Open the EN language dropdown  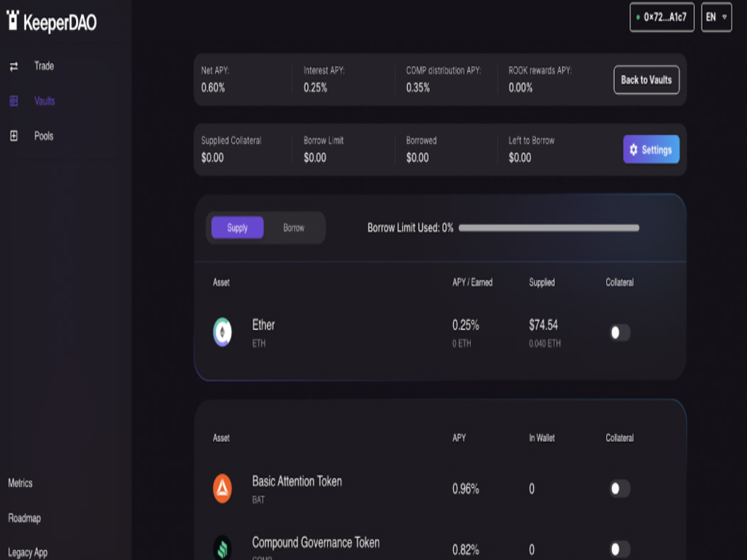[716, 17]
